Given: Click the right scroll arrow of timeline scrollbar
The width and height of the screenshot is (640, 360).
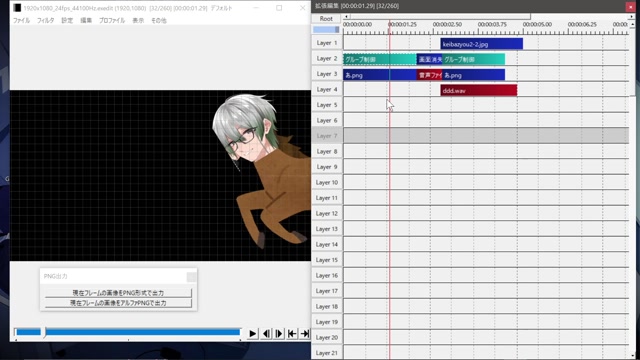Looking at the screenshot, I should (x=631, y=17).
